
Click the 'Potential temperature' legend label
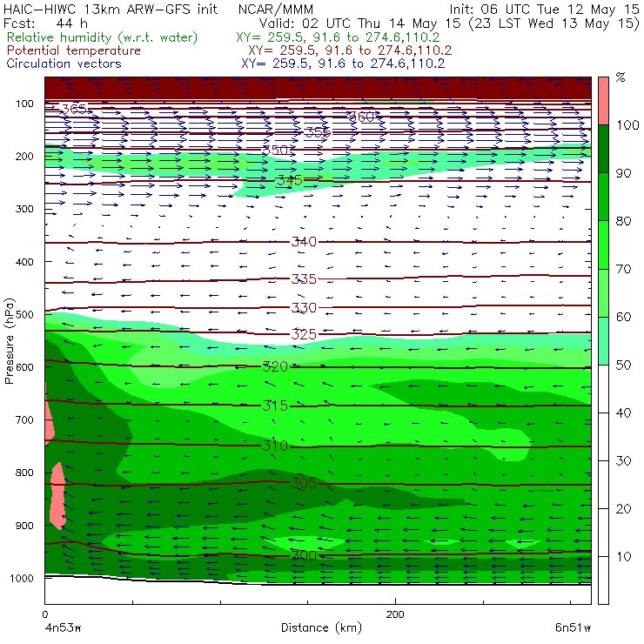[74, 50]
